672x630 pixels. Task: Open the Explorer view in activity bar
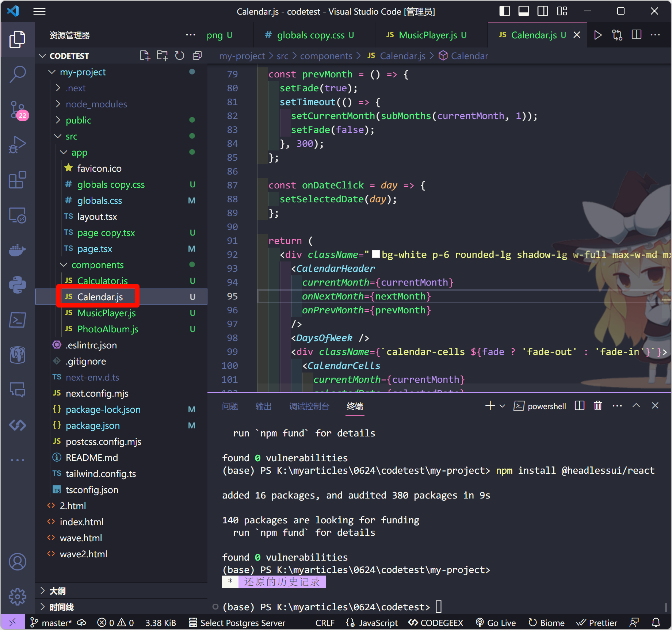click(17, 39)
